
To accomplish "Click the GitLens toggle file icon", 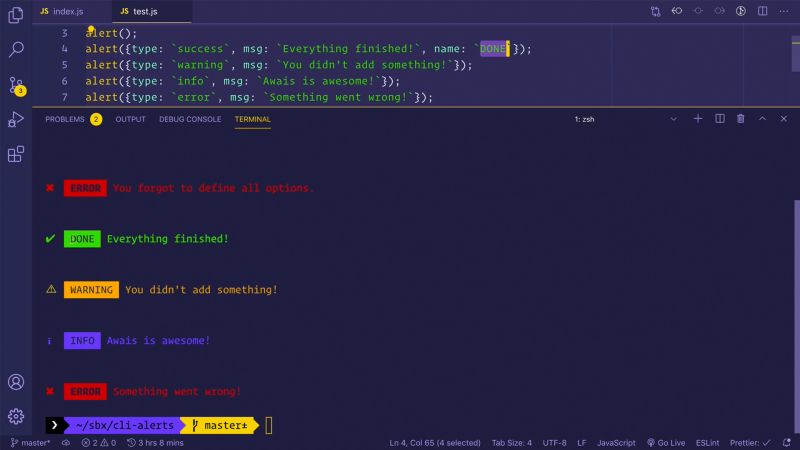I will click(x=741, y=11).
